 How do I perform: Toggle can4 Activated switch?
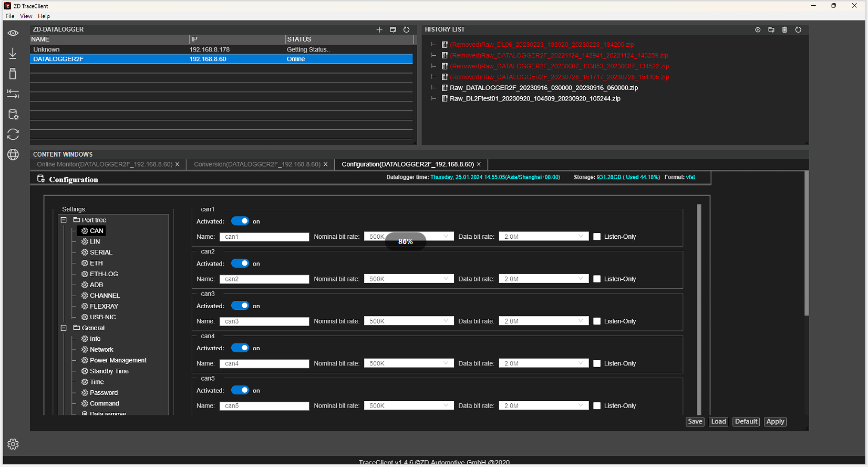pos(240,348)
